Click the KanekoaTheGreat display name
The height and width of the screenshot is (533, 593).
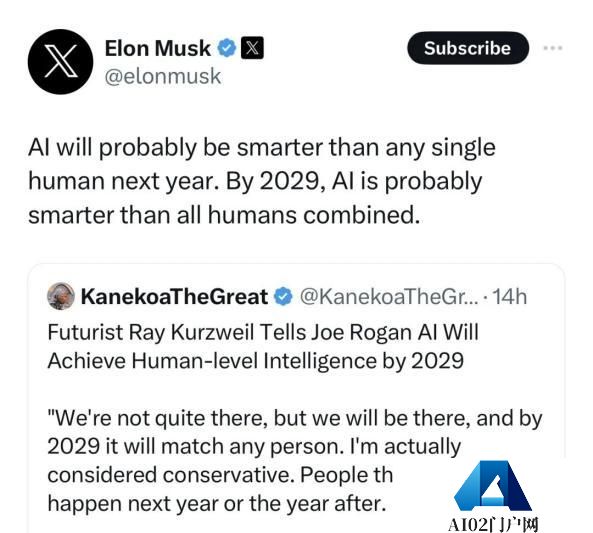174,296
